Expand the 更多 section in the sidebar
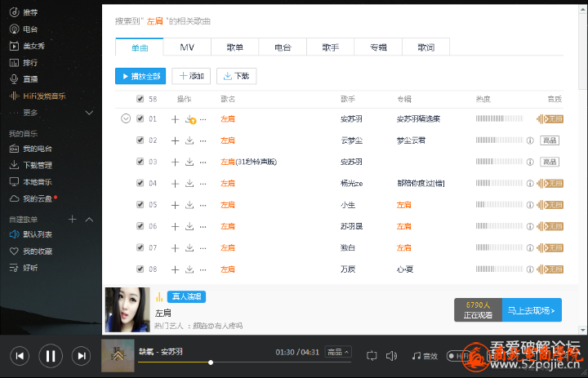The width and height of the screenshot is (588, 378). 89,113
